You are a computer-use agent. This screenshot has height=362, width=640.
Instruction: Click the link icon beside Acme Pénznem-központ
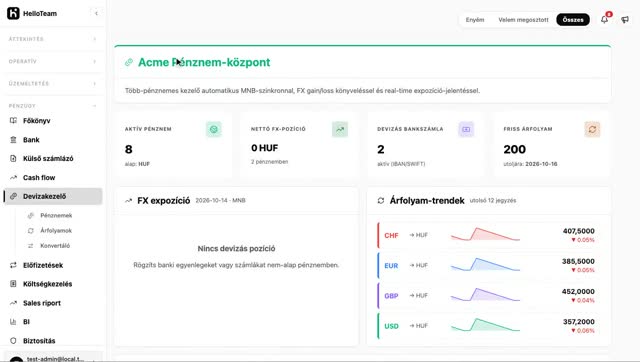[x=129, y=62]
